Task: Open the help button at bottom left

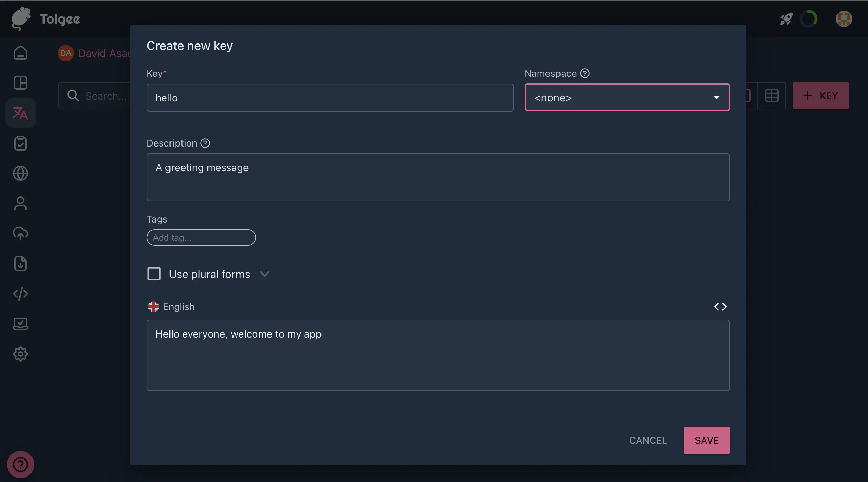Action: (21, 465)
